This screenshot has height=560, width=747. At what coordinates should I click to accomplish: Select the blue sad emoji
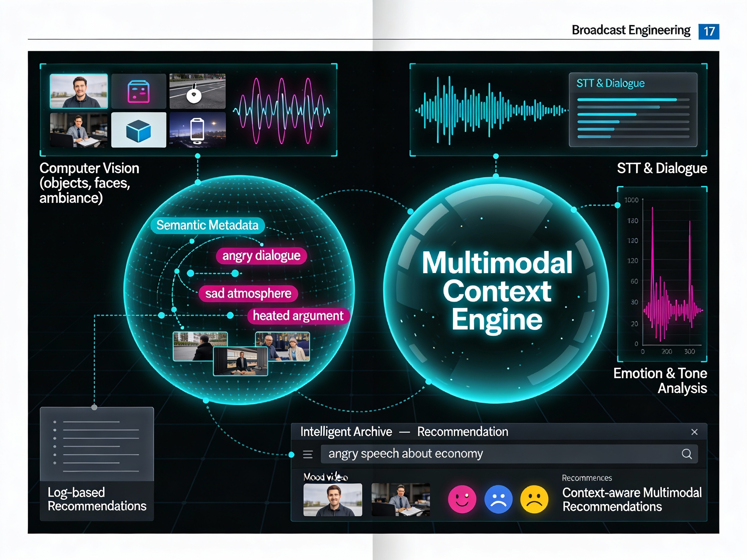(498, 499)
